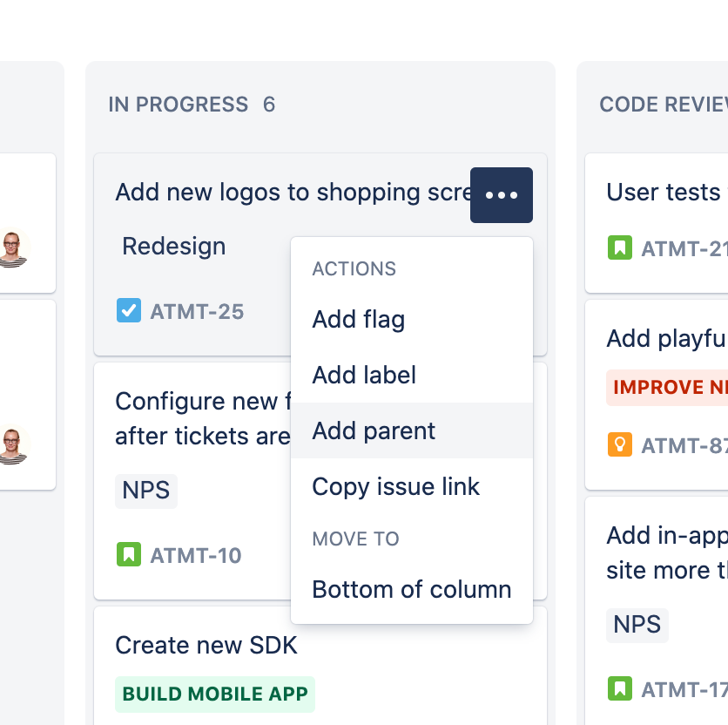Click the green story icon beside ATMT-17

pos(619,689)
